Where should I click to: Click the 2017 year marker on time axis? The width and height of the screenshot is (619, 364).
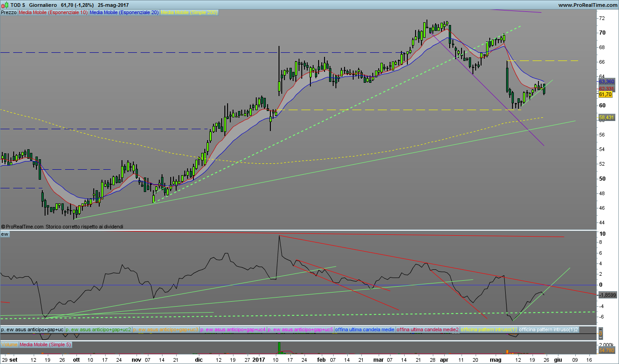[259, 359]
